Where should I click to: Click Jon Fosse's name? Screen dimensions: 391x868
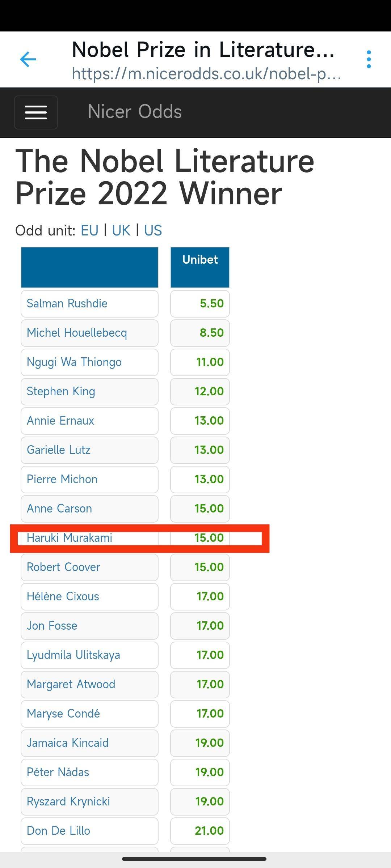pos(52,626)
